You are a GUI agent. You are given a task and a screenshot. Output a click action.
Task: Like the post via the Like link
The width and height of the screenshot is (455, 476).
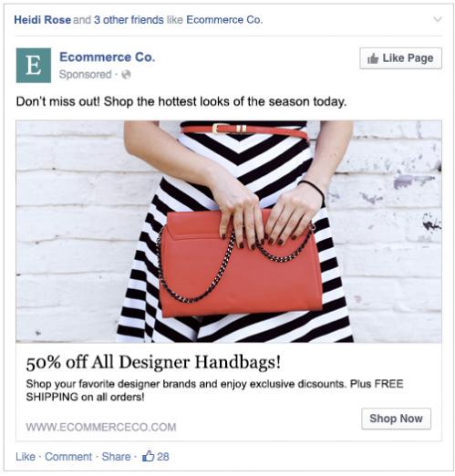(x=26, y=457)
